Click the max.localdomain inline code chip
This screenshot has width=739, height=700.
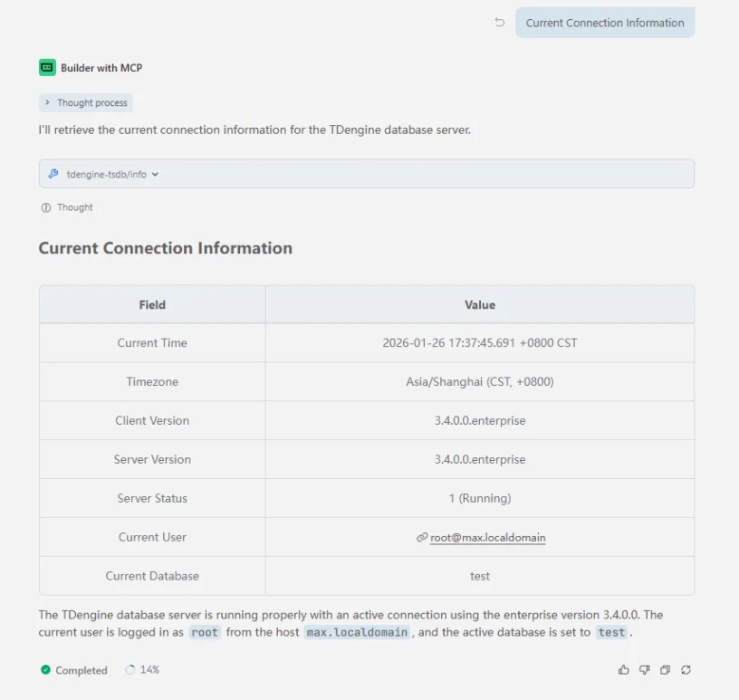357,632
